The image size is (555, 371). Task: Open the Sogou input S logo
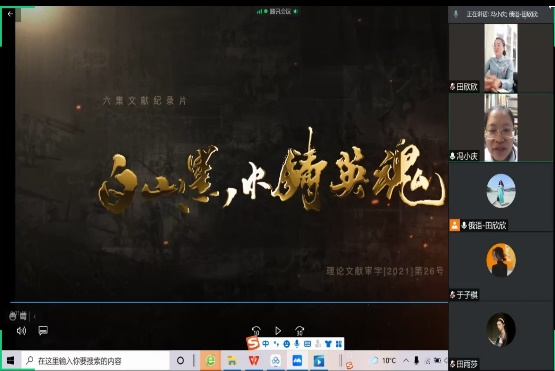tap(252, 343)
